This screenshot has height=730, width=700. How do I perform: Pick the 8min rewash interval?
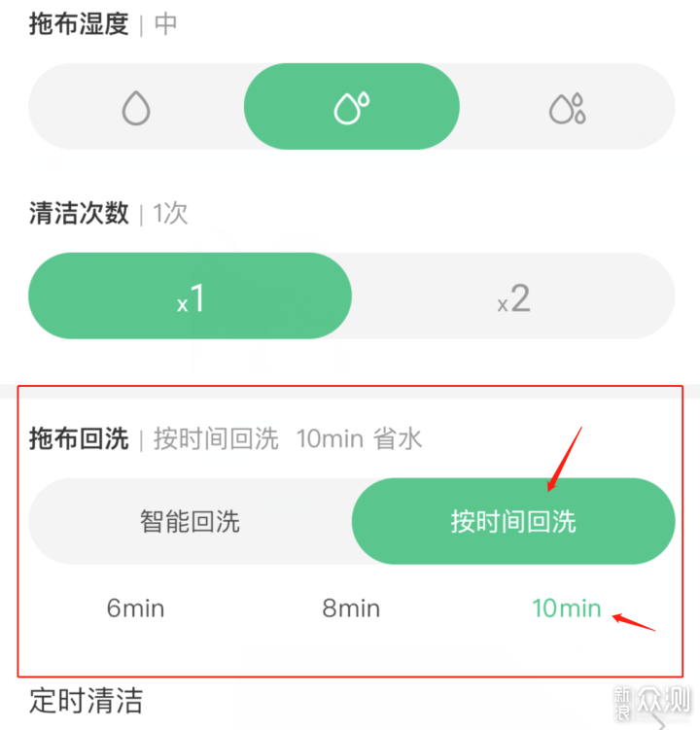click(351, 608)
